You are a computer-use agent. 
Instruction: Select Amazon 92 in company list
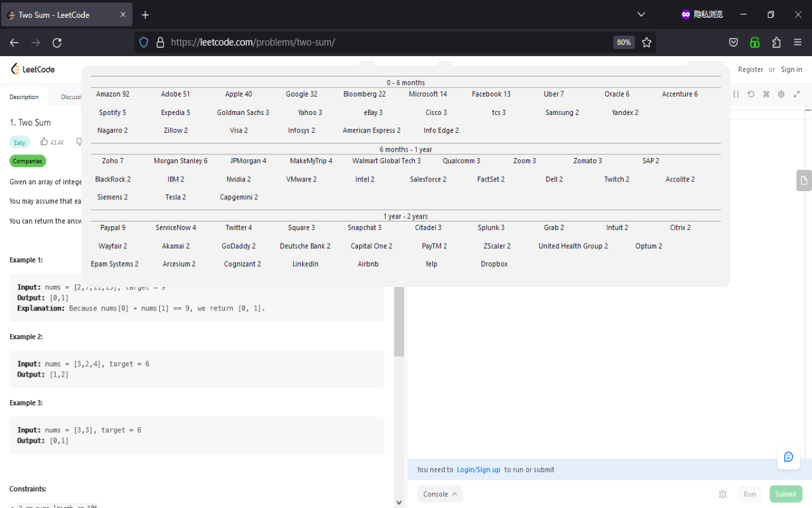pos(113,94)
